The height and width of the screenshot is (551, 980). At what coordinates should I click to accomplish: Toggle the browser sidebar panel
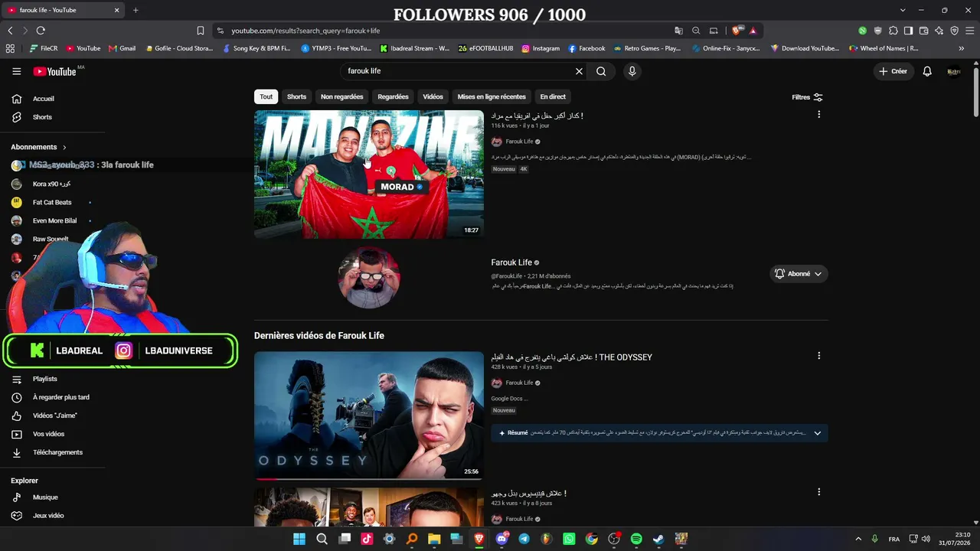(908, 31)
